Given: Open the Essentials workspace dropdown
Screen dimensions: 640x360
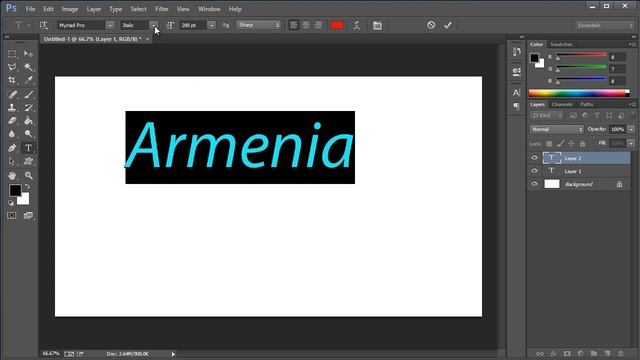Looking at the screenshot, I should click(604, 25).
